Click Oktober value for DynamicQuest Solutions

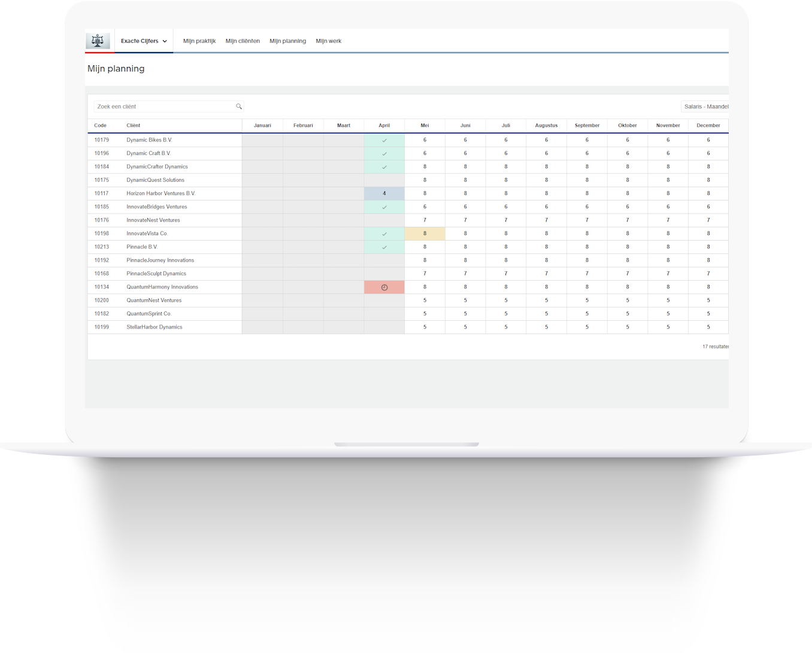(628, 180)
